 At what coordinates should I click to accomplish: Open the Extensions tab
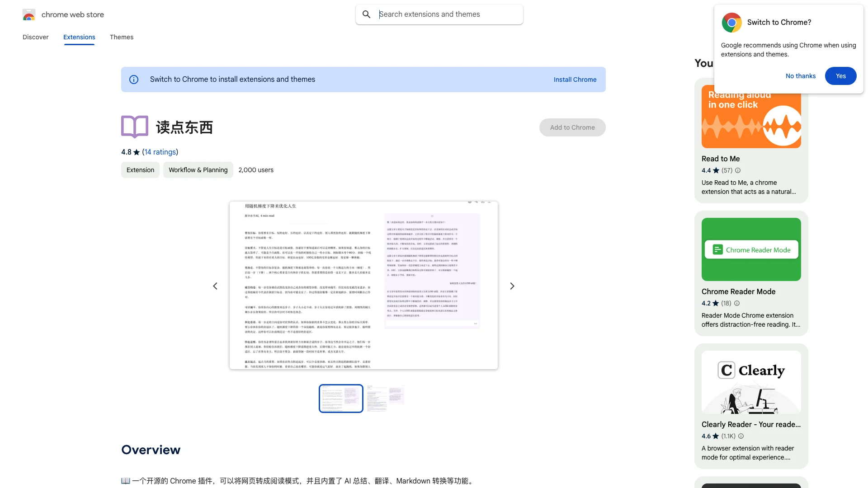(79, 37)
